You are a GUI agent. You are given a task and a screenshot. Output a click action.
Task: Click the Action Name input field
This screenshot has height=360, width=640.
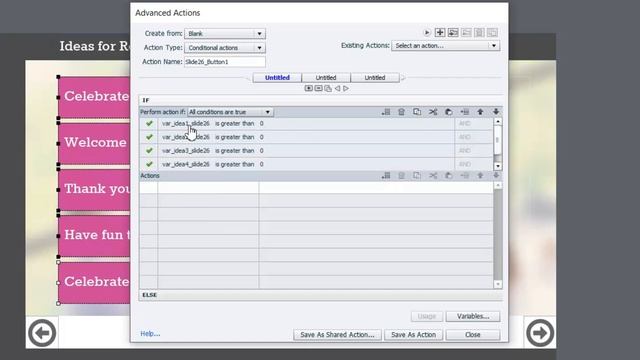coord(225,62)
